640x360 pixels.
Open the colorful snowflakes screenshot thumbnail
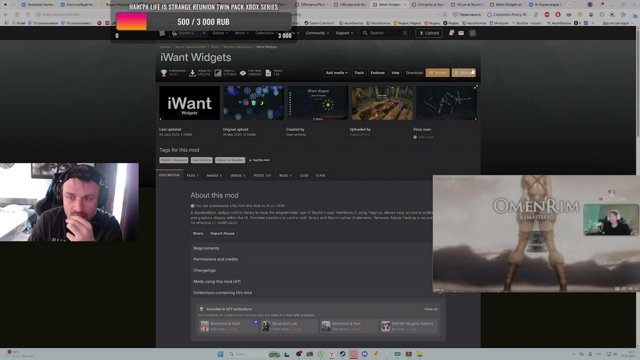(253, 103)
